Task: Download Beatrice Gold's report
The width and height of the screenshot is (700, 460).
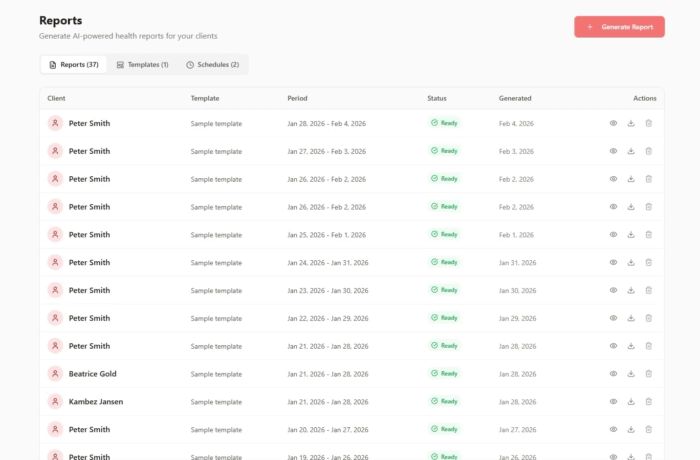Action: 631,374
